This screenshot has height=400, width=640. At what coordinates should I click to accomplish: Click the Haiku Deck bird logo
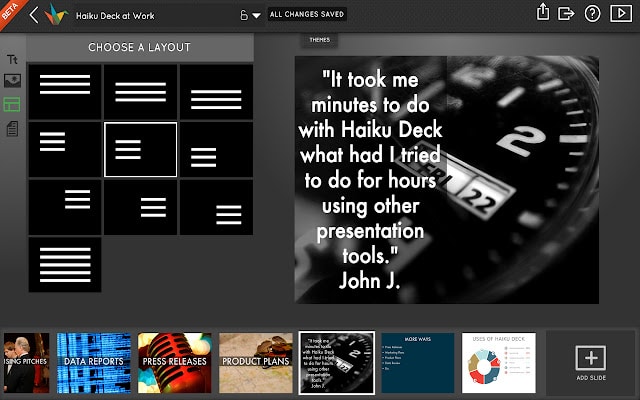[56, 14]
